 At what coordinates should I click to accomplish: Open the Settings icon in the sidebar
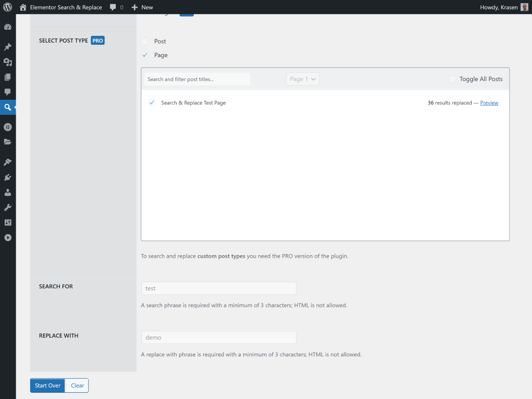[x=8, y=222]
